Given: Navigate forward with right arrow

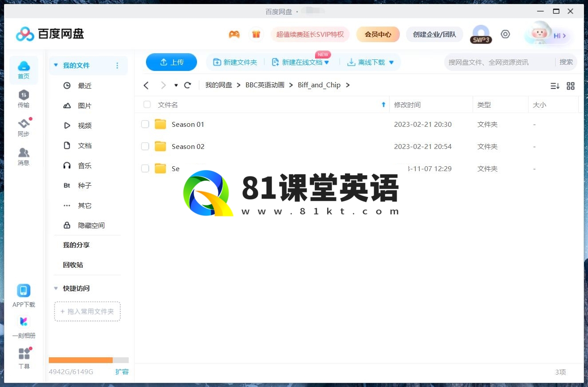Looking at the screenshot, I should [163, 85].
